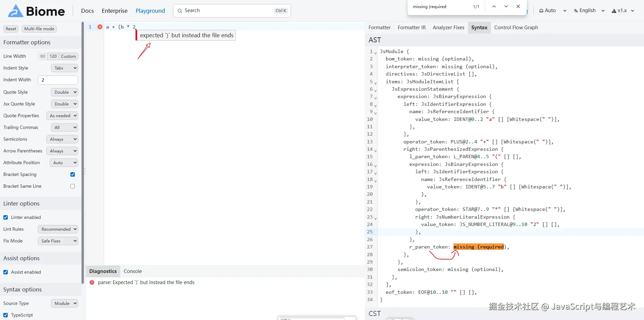Enable Multi-file mode button
The image size is (644, 320).
click(39, 29)
